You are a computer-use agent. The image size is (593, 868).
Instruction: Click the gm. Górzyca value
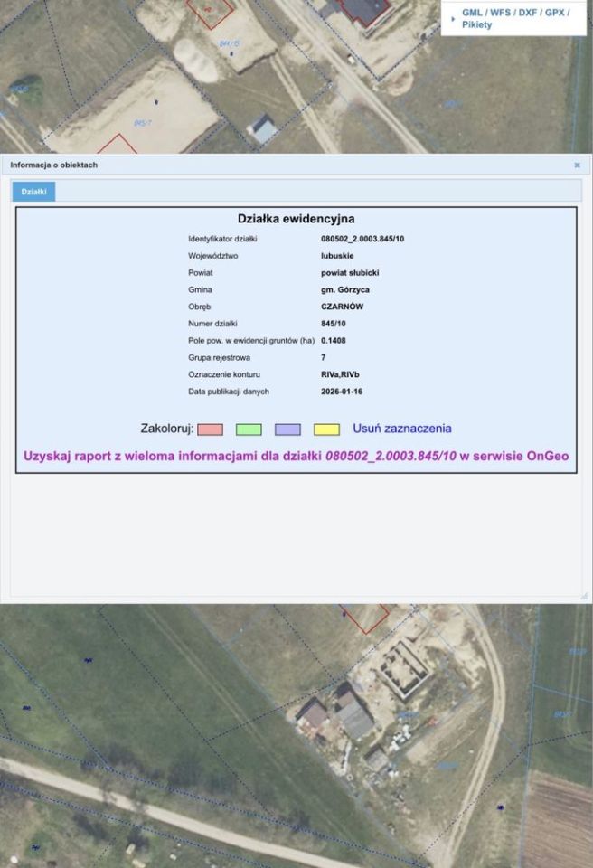345,289
